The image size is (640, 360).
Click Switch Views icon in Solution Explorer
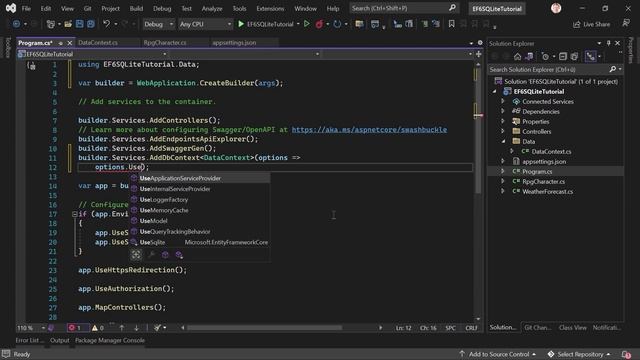pyautogui.click(x=529, y=56)
